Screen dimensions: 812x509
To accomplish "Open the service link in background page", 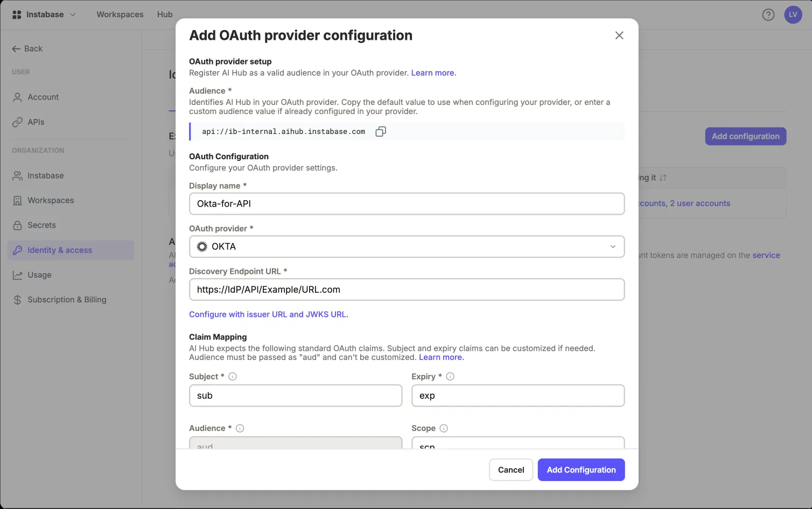I will tap(766, 256).
